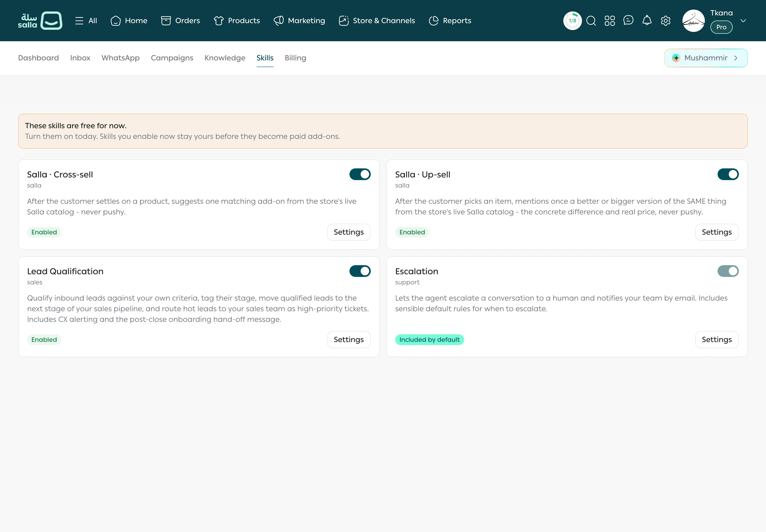
Task: Disable the Salla Cross-sell toggle
Action: (360, 174)
